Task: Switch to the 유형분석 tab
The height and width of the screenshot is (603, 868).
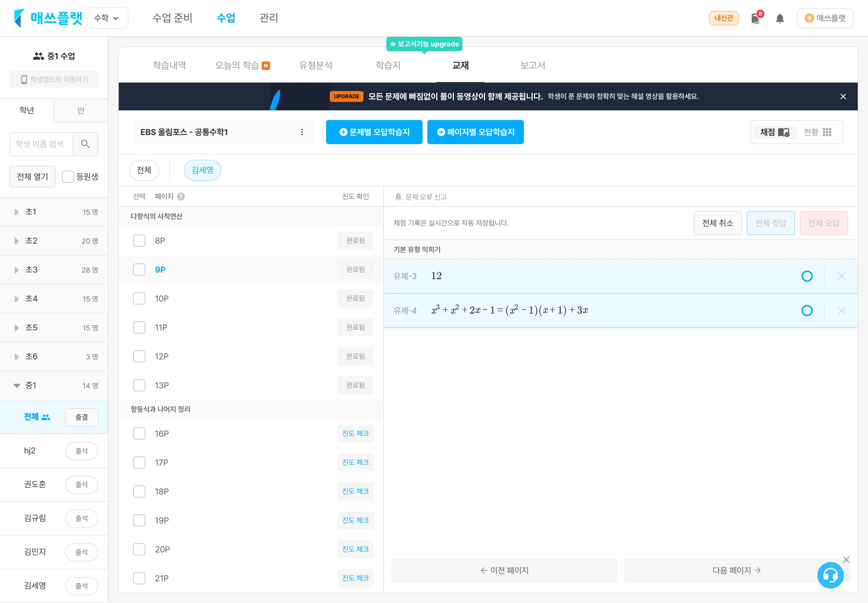Action: (316, 65)
